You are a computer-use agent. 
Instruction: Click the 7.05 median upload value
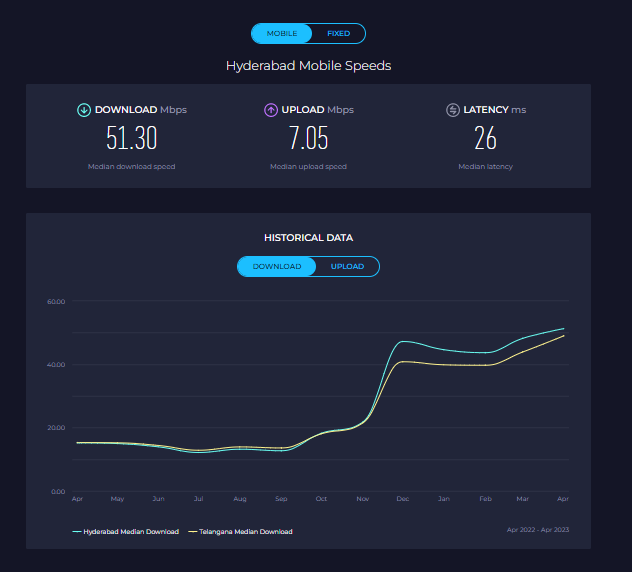(308, 138)
